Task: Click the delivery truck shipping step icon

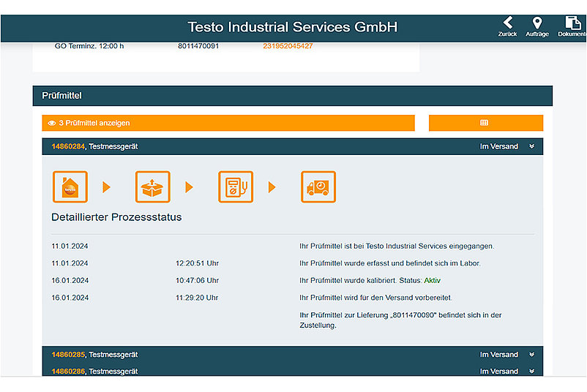Action: [318, 186]
